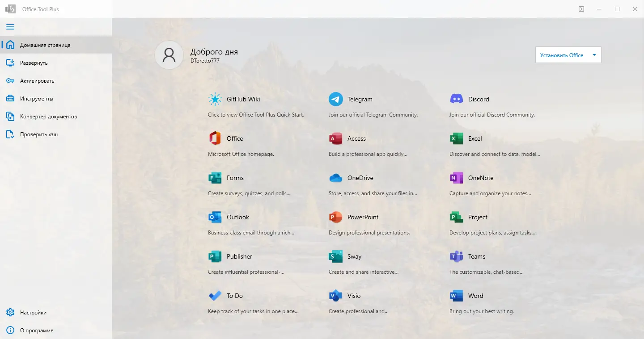Click 'Bring out your best writing.' text
This screenshot has width=644, height=339.
(482, 311)
